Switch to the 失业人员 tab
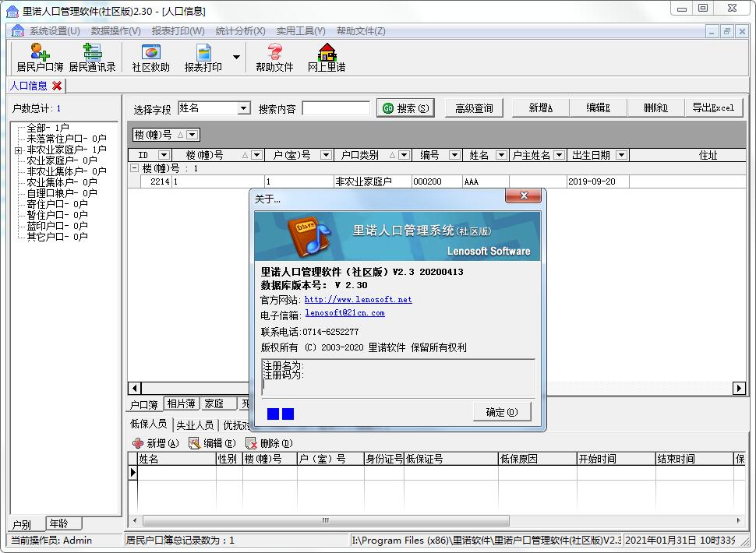This screenshot has height=553, width=756. pyautogui.click(x=195, y=424)
